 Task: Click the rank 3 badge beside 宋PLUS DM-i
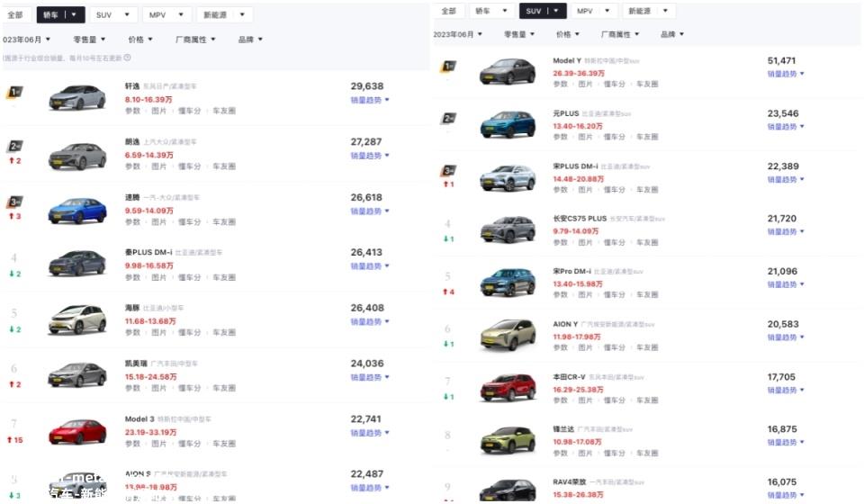448,171
